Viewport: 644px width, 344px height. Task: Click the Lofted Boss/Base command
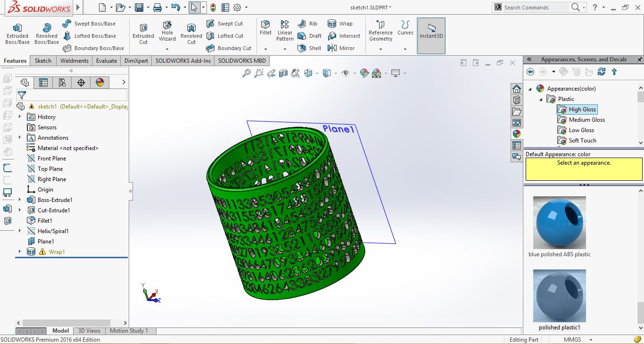click(x=89, y=36)
